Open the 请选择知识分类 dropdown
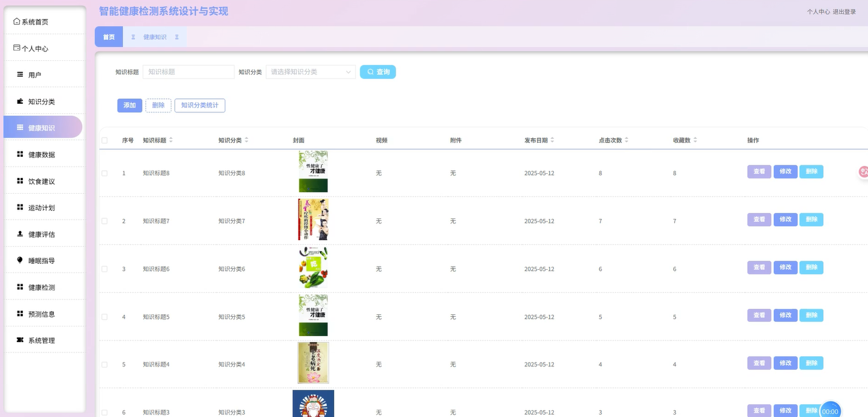Screen dimensions: 868x417 tap(310, 71)
